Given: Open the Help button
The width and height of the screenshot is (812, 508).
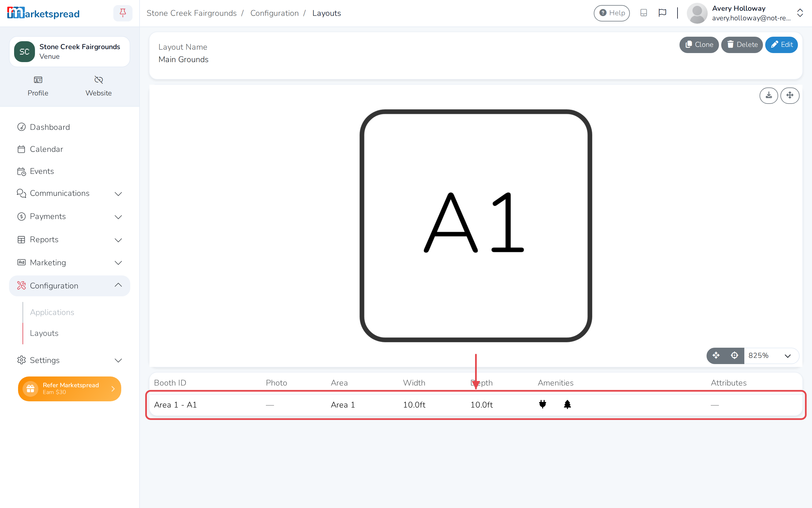Looking at the screenshot, I should point(611,13).
